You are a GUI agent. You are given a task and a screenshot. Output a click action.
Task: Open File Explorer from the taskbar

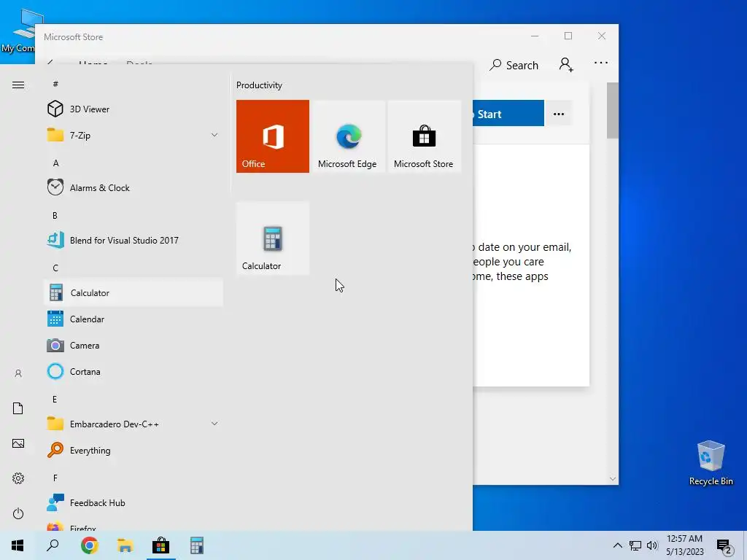point(125,545)
